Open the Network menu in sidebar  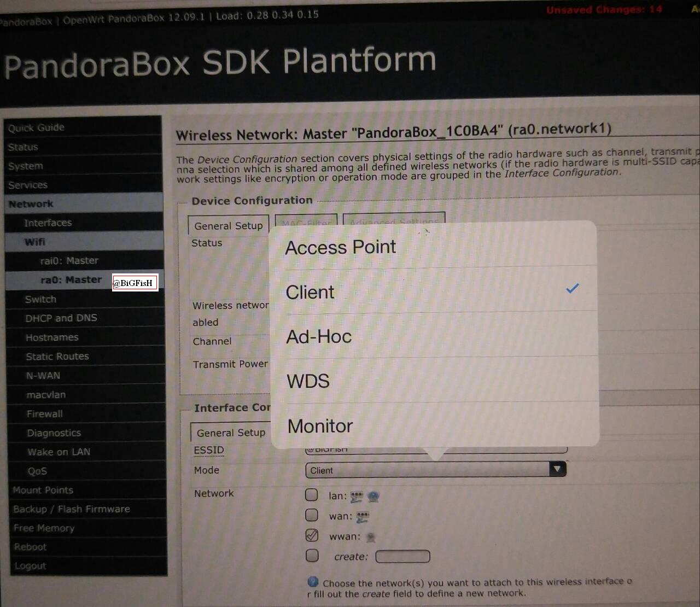click(x=84, y=203)
